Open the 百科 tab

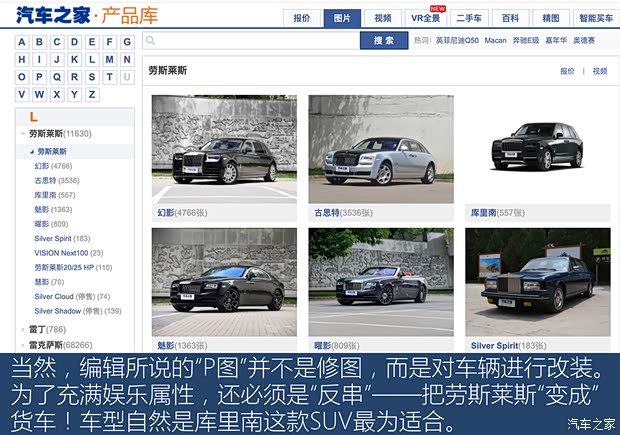point(510,18)
